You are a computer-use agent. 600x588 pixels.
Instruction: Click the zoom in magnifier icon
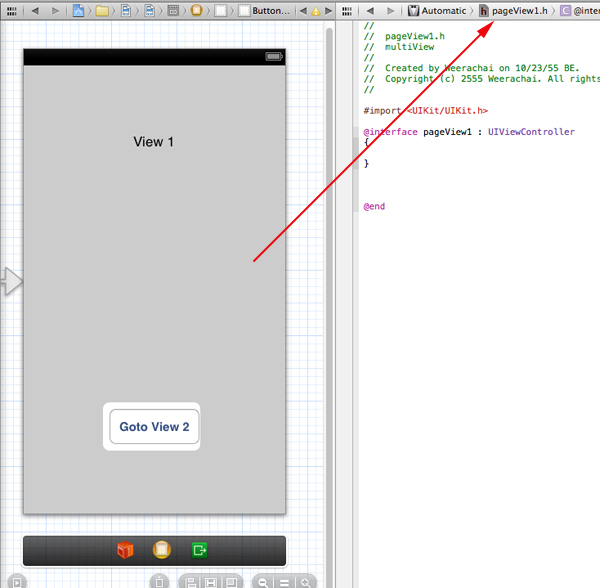pyautogui.click(x=306, y=581)
